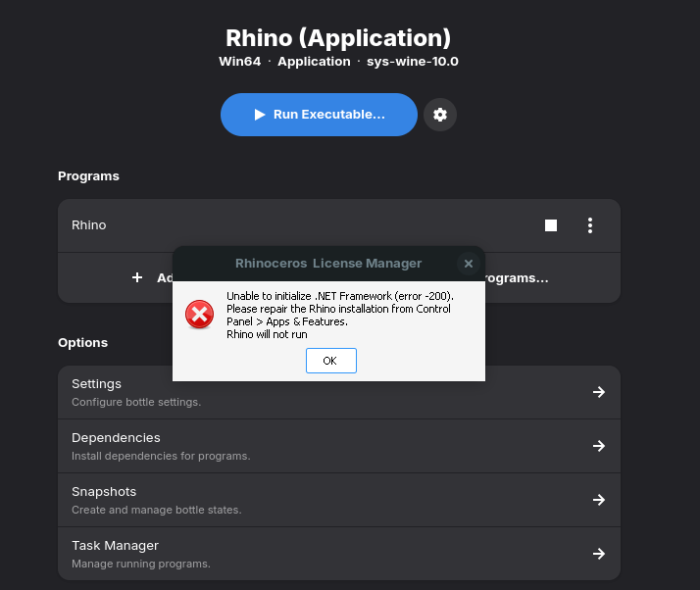Click the arrow on the Settings row
The width and height of the screenshot is (700, 590).
click(599, 392)
